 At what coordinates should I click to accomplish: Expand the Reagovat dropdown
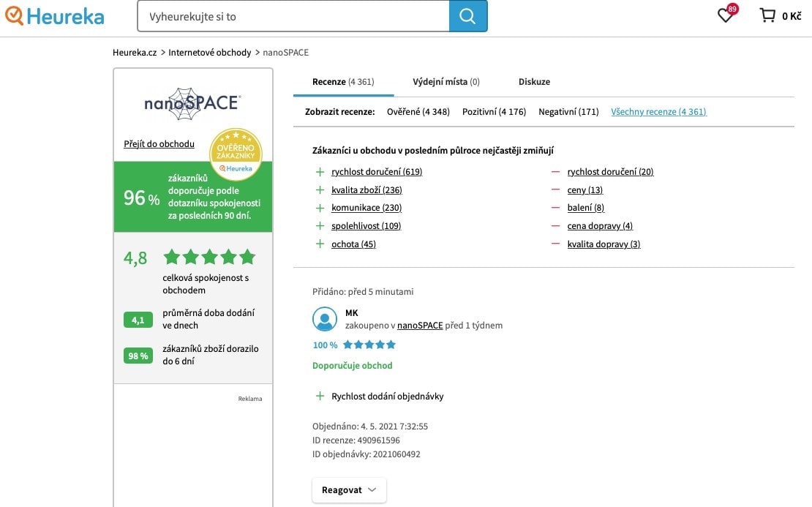click(x=349, y=490)
